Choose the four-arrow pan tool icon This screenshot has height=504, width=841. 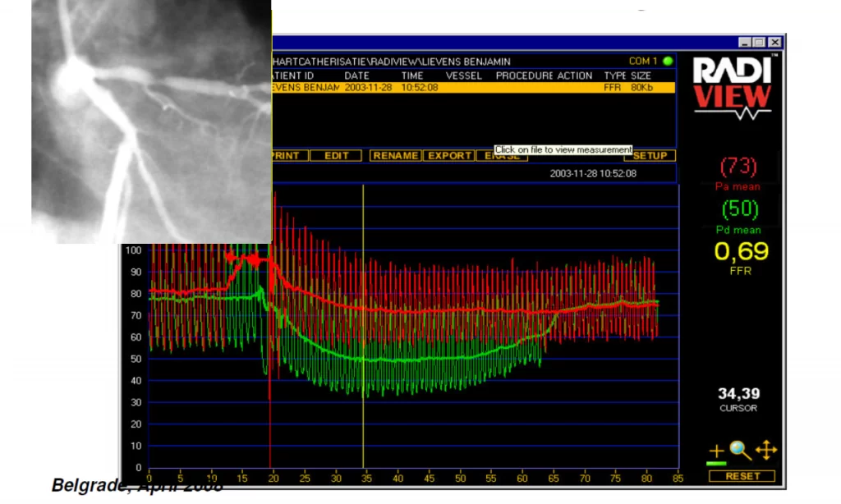coord(766,451)
